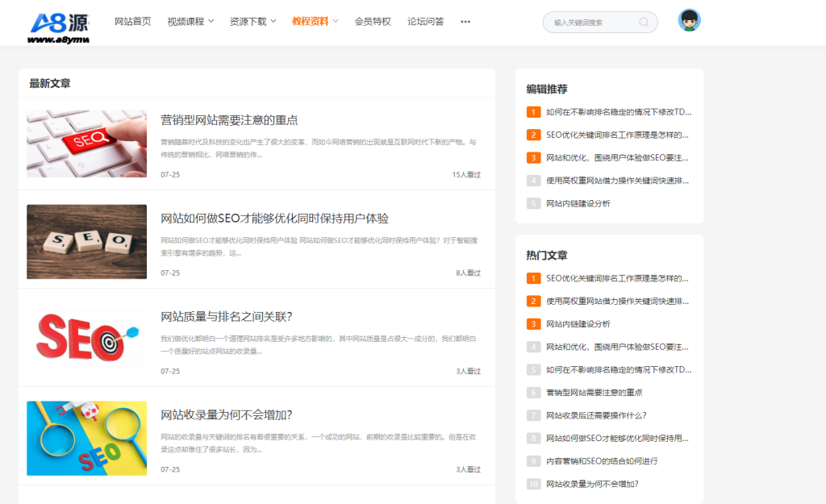Select the 教程资料 menu item
The width and height of the screenshot is (826, 504).
[x=311, y=21]
